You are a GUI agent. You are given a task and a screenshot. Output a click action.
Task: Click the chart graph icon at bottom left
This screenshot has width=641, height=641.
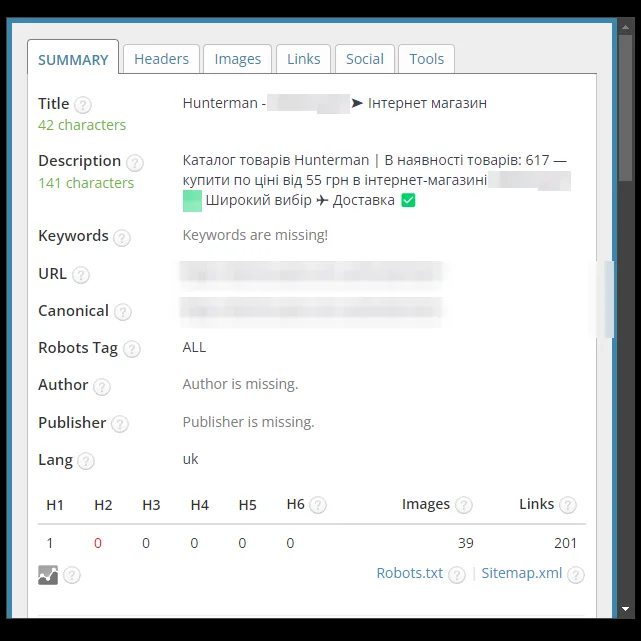point(48,575)
